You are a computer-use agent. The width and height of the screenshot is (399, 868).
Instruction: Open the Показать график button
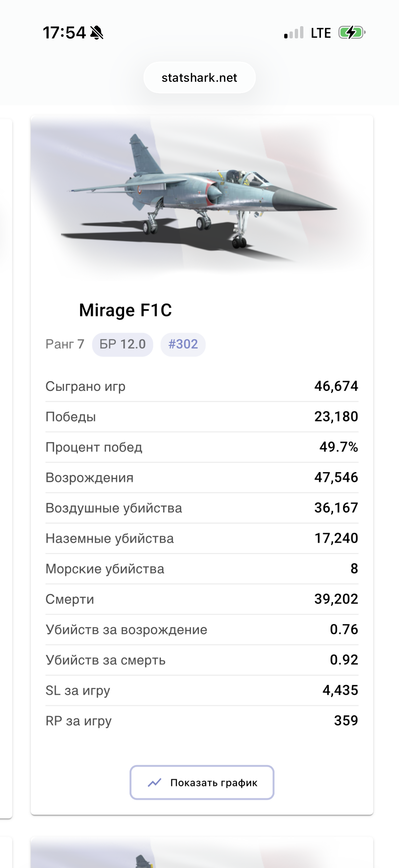(202, 782)
